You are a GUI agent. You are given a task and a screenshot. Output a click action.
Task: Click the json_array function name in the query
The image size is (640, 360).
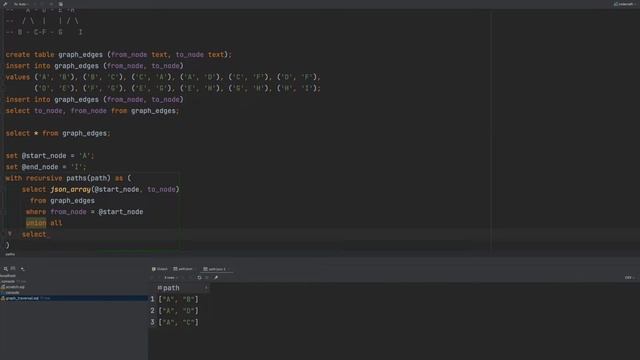(70, 189)
